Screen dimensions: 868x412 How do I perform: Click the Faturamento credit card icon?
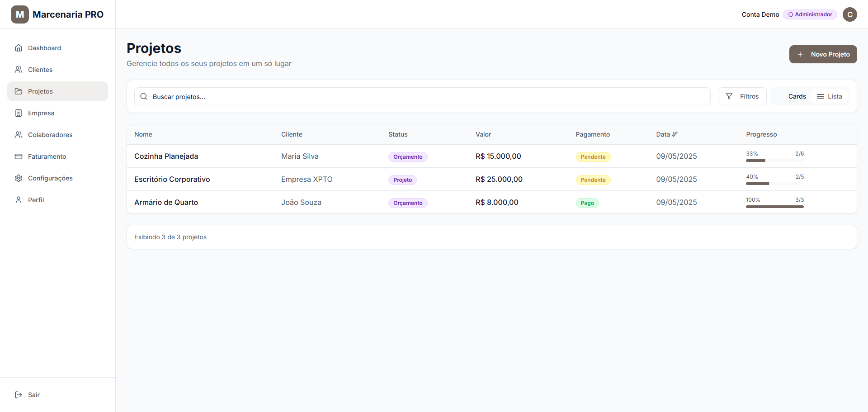click(19, 156)
